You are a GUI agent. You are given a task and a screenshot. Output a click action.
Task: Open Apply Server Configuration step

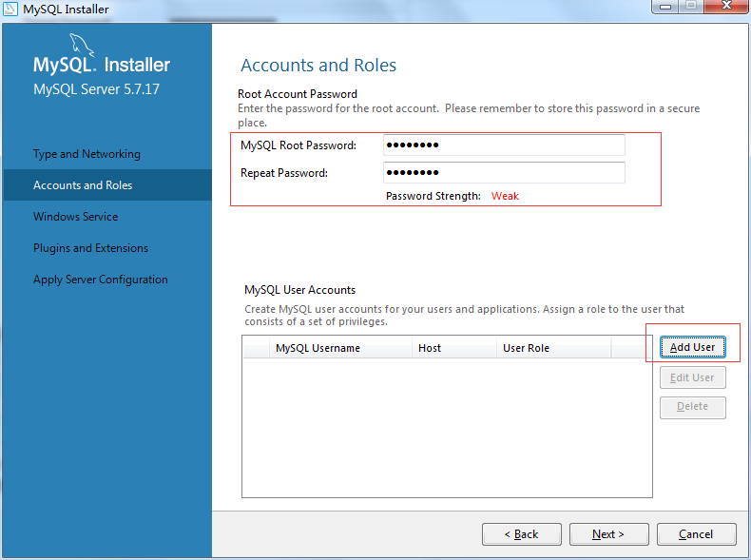pyautogui.click(x=101, y=280)
